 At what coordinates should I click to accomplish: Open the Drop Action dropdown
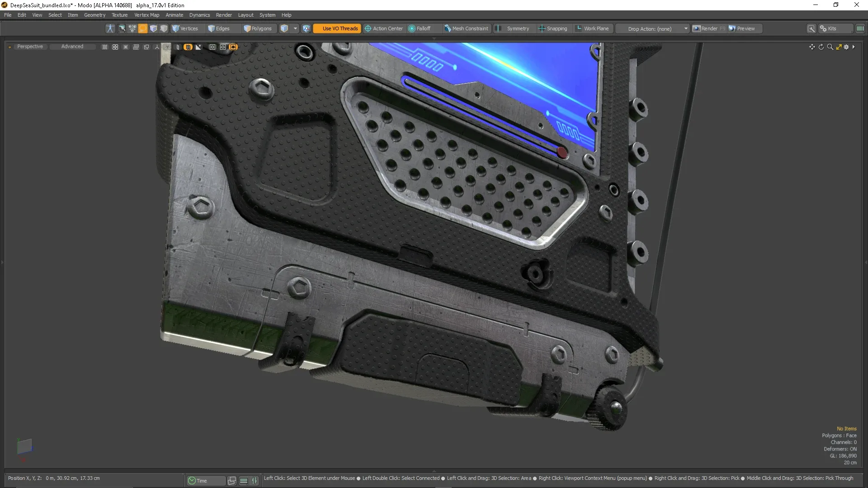click(653, 28)
